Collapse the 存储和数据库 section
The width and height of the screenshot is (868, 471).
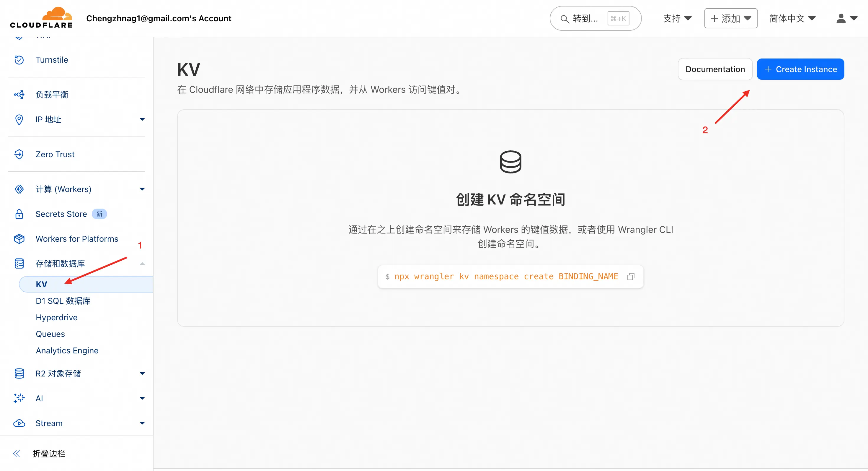pos(142,264)
